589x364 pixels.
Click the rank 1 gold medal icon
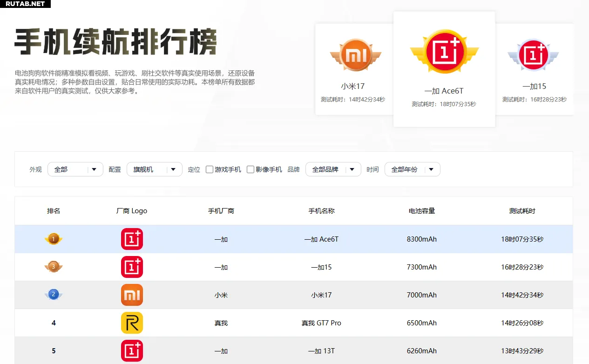point(54,239)
